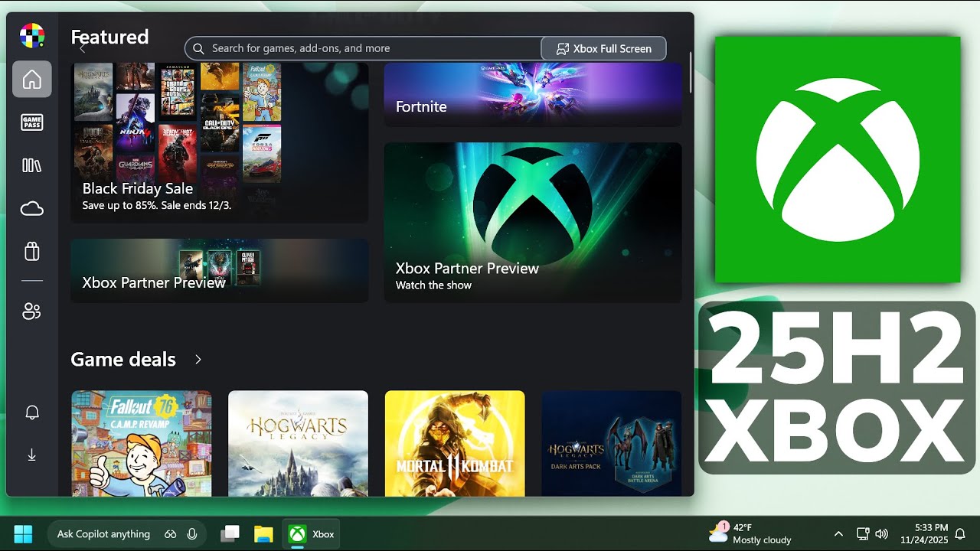Click the search games input field
The image size is (980, 551).
pos(363,48)
